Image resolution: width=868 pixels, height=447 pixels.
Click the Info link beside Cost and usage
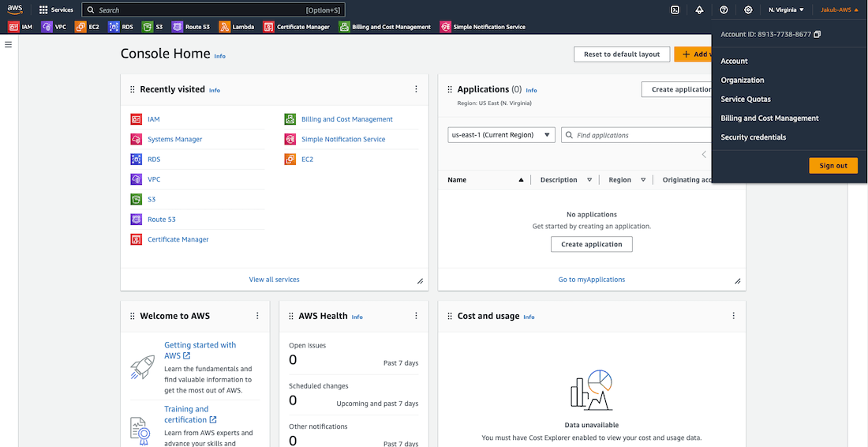point(529,317)
